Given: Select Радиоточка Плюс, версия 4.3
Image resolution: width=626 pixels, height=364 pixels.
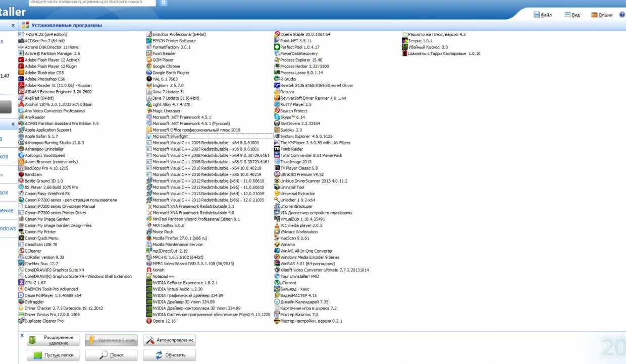Looking at the screenshot, I should [x=433, y=34].
